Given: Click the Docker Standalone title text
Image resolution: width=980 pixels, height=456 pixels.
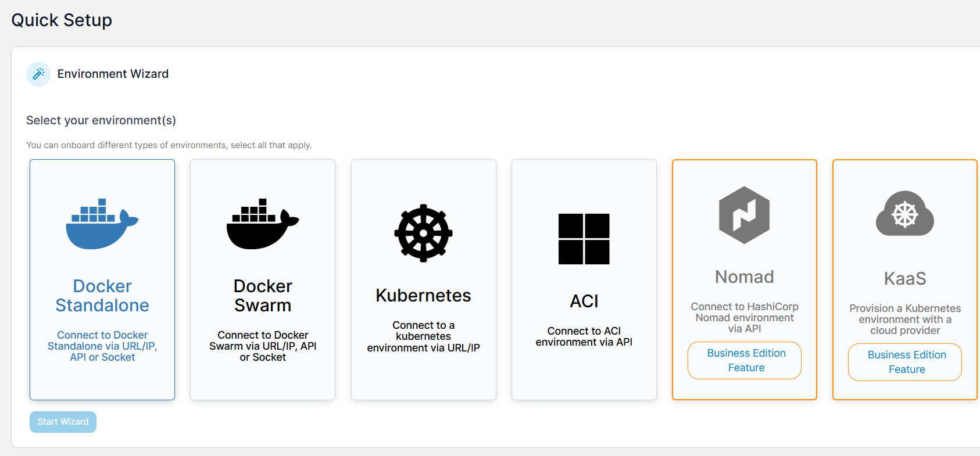Looking at the screenshot, I should [102, 296].
